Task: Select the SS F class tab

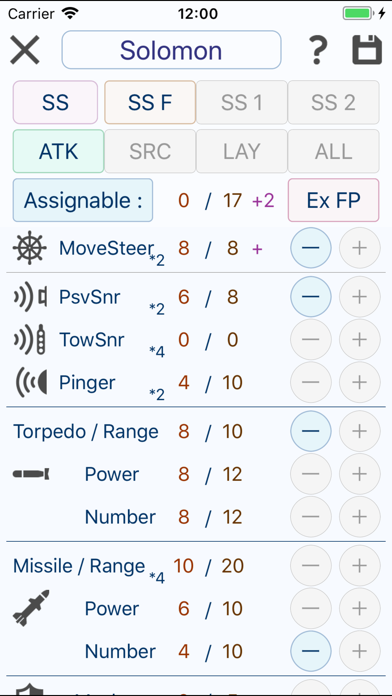Action: point(150,103)
